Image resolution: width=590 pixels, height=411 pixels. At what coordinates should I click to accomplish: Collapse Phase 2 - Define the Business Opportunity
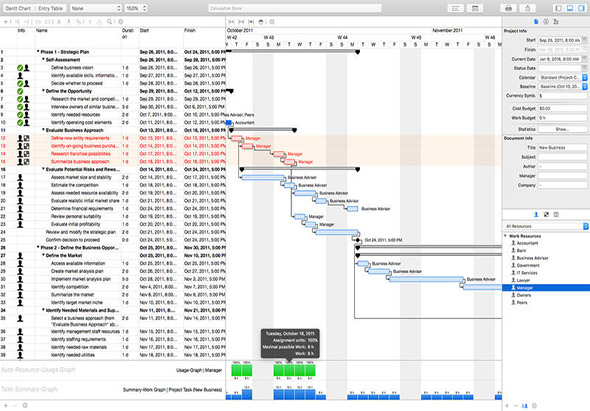[38, 247]
